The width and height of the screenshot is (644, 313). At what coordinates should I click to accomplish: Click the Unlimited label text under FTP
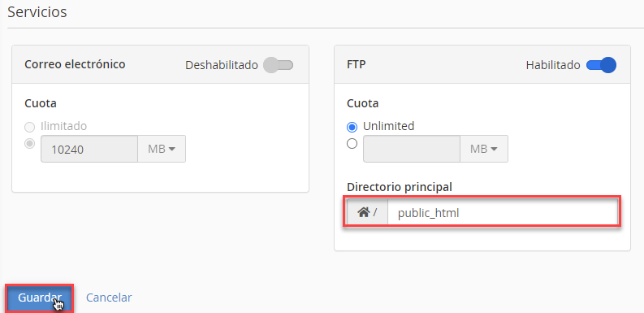click(x=388, y=126)
